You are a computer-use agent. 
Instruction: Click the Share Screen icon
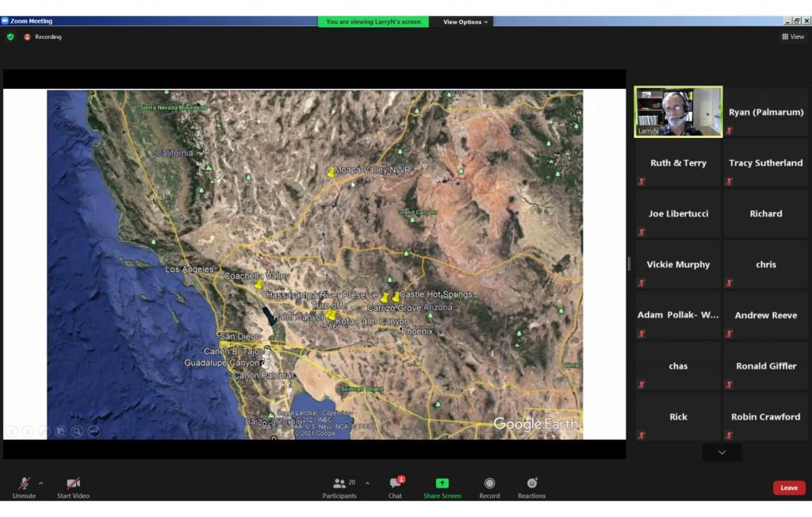coord(442,484)
